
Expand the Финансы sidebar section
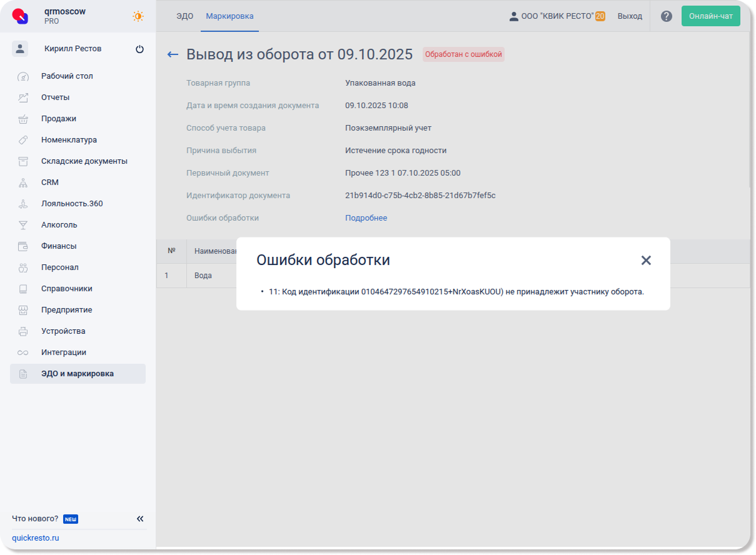[59, 246]
